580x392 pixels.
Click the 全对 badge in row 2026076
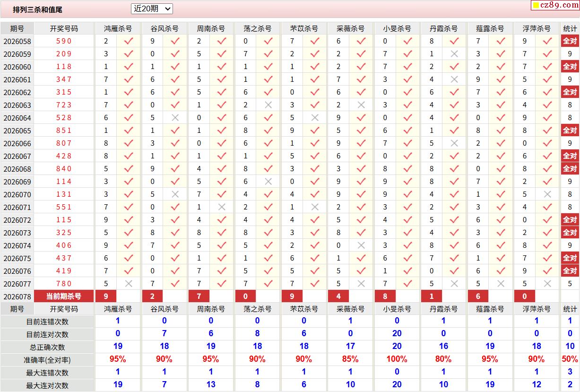point(570,271)
